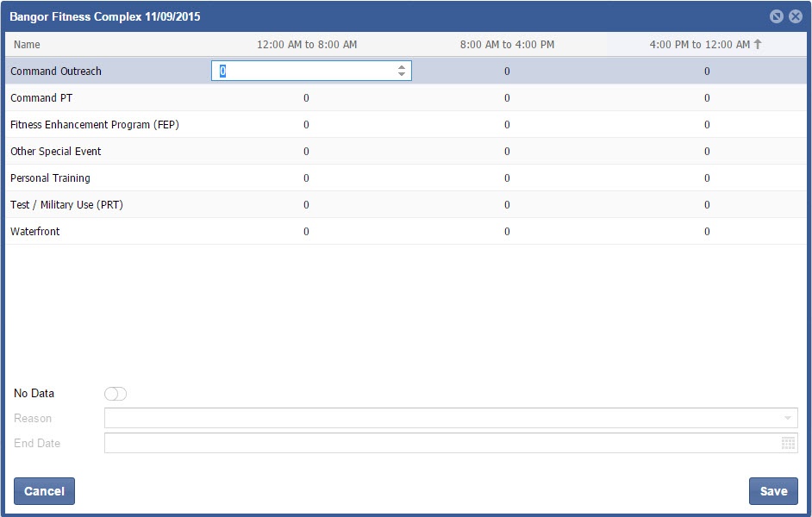Edit Command PT 8:00 AM to 4:00 PM cell
Image resolution: width=812 pixels, height=517 pixels.
click(507, 98)
